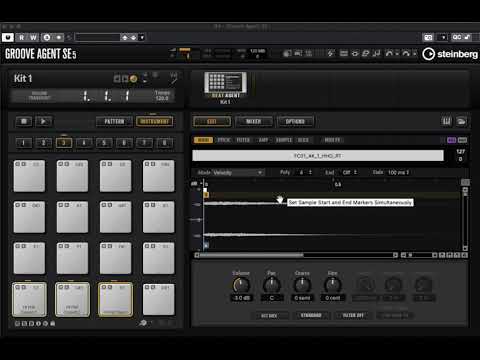
Task: Click the undo arrow icon
Action: [389, 53]
